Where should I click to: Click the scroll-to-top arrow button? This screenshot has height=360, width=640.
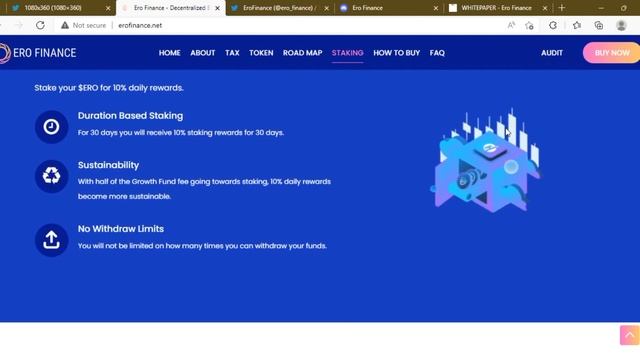pos(630,335)
